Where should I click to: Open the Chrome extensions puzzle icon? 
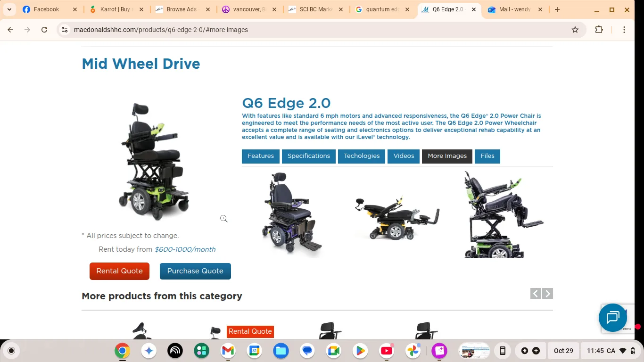pos(599,29)
